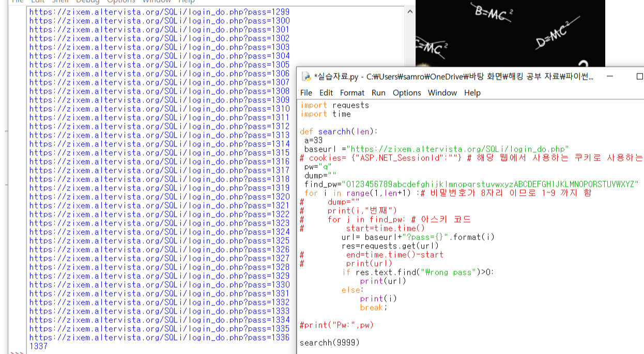Click the shell output line ending pass=1321
Screen dimensions: 644x354
pyautogui.click(x=159, y=205)
